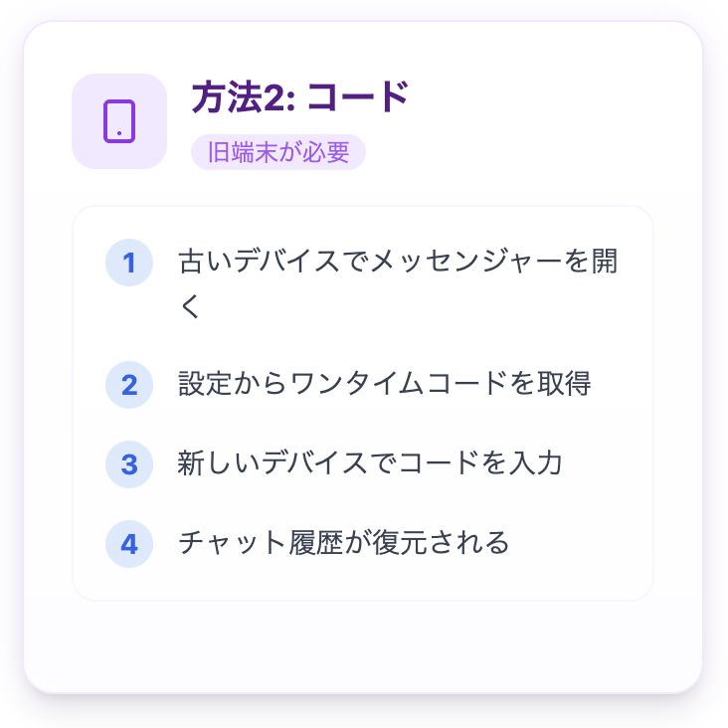
Task: Click the step 3 number badge
Action: tap(128, 463)
